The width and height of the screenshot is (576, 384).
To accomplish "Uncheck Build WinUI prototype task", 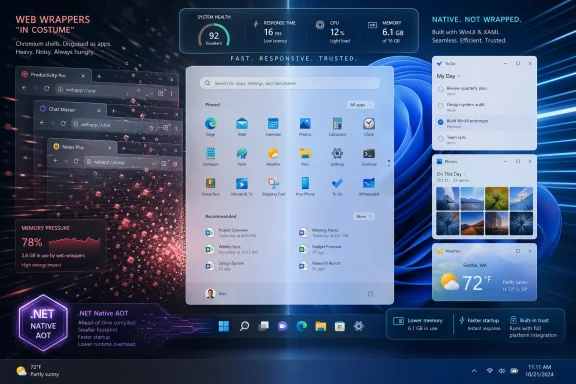I will [440, 122].
